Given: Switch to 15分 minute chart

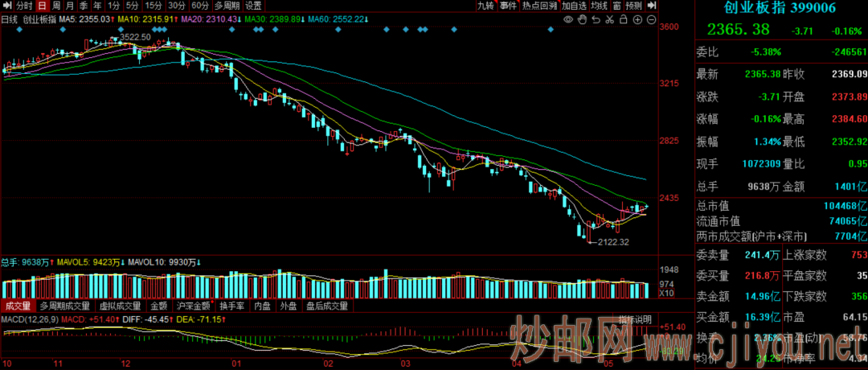Looking at the screenshot, I should (154, 6).
